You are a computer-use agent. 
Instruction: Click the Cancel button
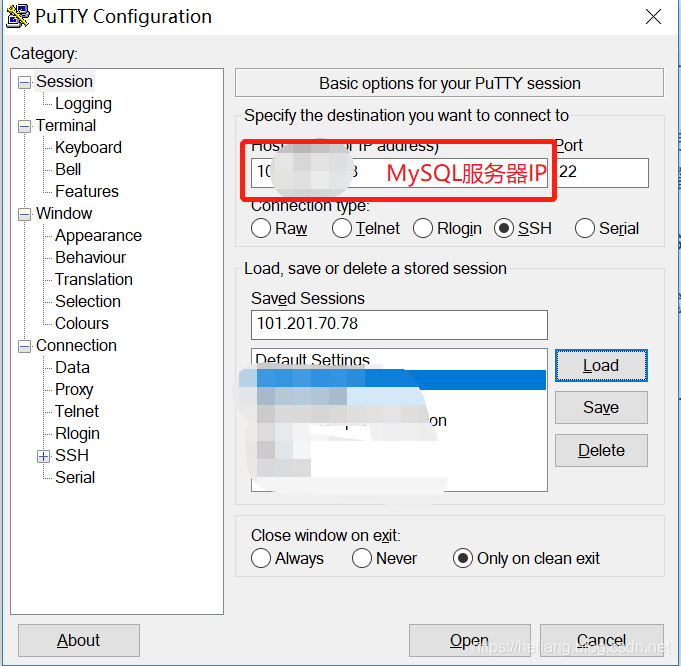point(602,640)
